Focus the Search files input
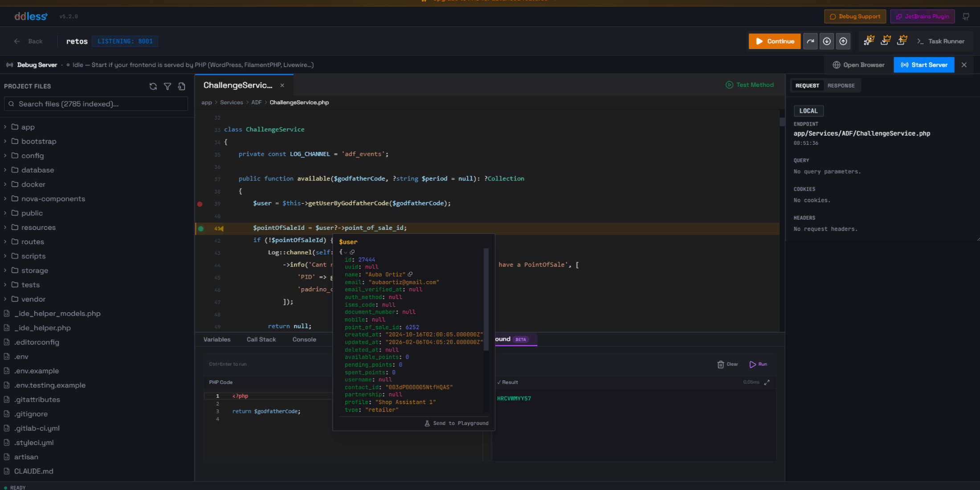 point(96,104)
